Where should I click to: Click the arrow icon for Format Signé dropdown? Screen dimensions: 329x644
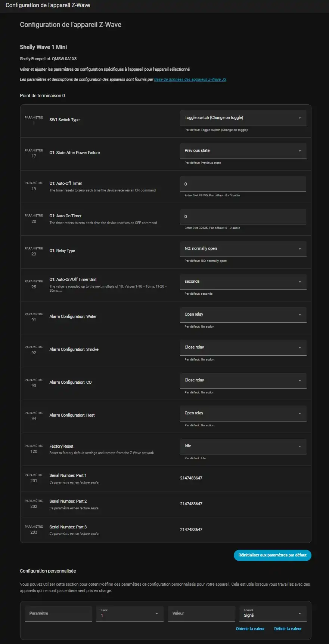pos(299,614)
